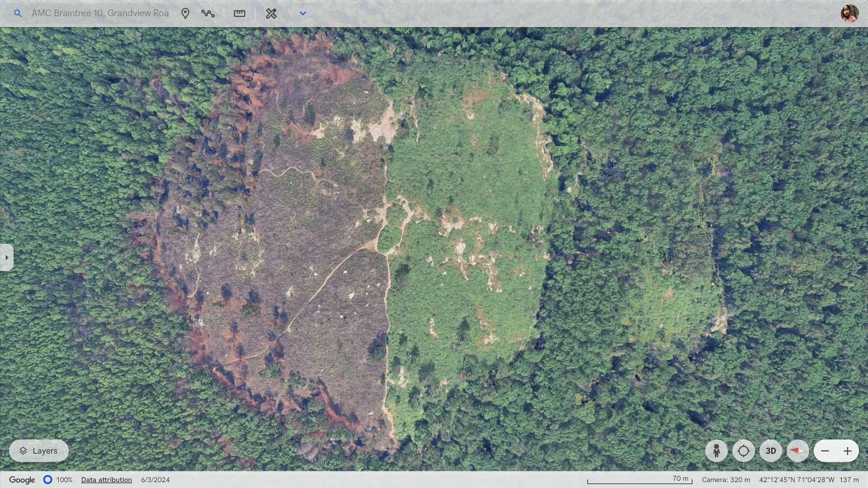This screenshot has width=868, height=488.
Task: Click the 6/3/2024 imagery date
Action: pos(156,480)
